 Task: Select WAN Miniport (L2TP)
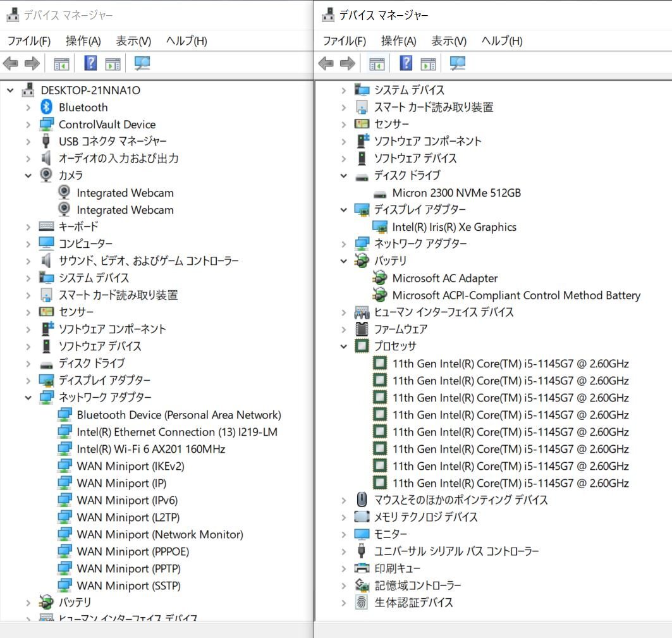128,517
